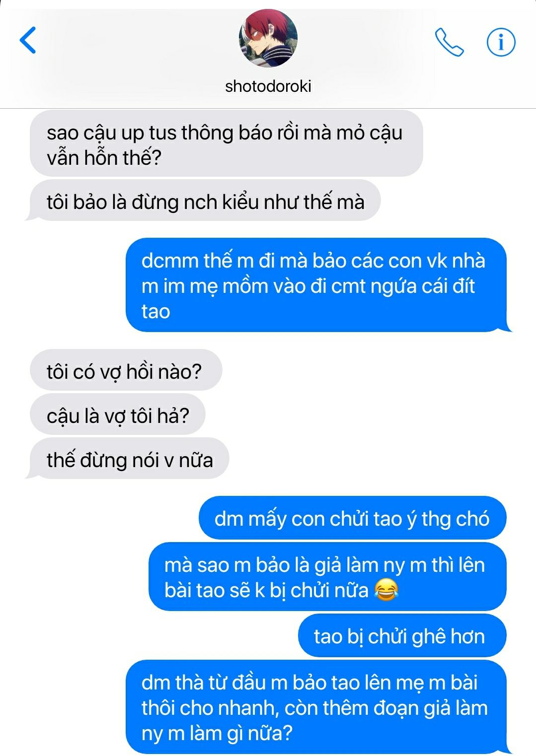536x756 pixels.
Task: Tap the shotodoroki contact name
Action: coord(268,86)
